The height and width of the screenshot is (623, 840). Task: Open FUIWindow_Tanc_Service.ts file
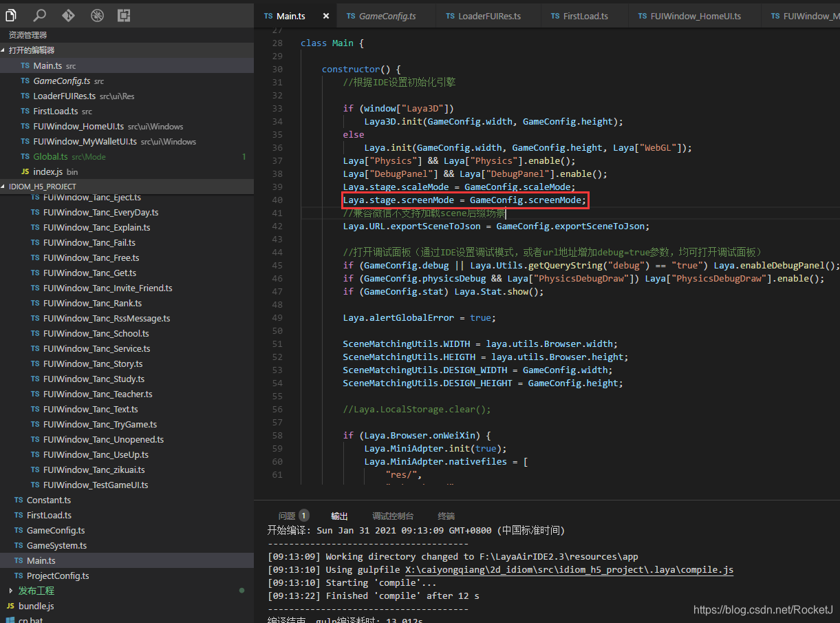tap(127, 348)
